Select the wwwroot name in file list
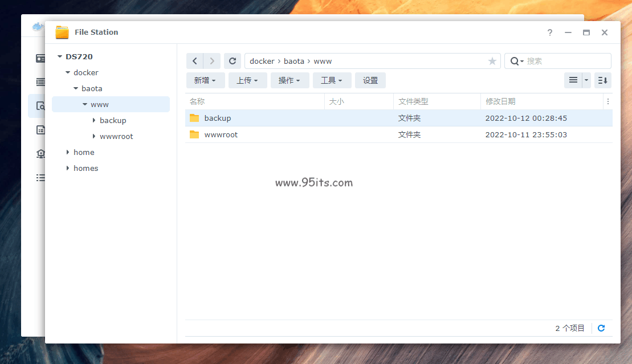 (221, 134)
